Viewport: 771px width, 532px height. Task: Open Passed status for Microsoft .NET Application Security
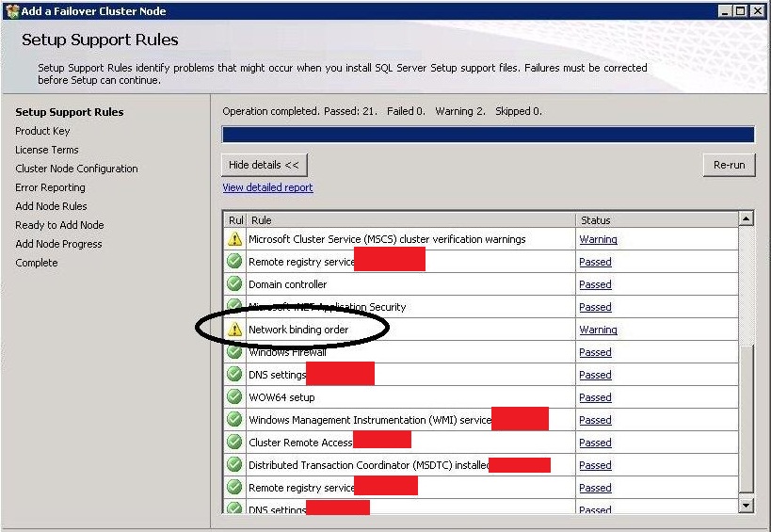coord(595,307)
